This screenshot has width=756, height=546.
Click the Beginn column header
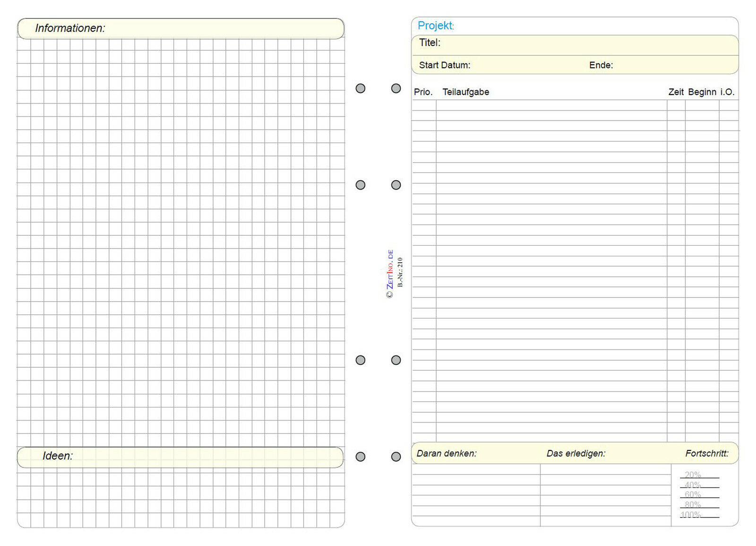coord(702,92)
